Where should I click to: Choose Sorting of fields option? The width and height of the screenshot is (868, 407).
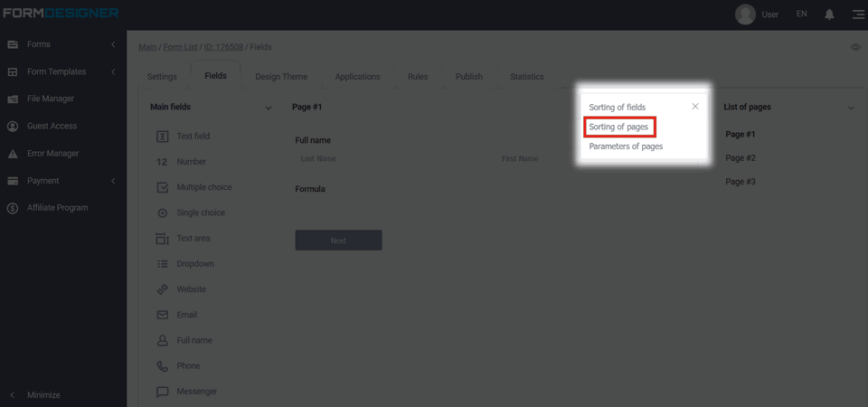point(618,108)
